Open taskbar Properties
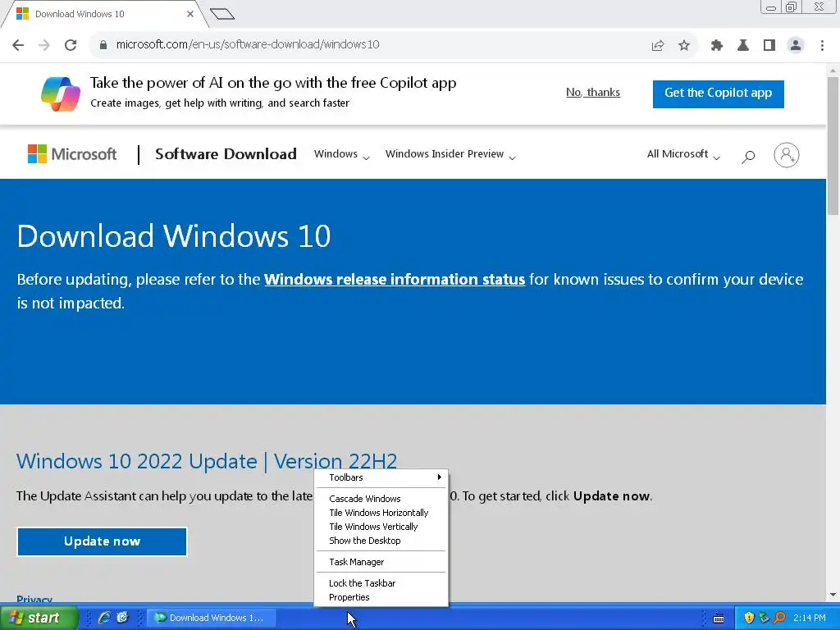Viewport: 840px width, 630px height. point(381,597)
